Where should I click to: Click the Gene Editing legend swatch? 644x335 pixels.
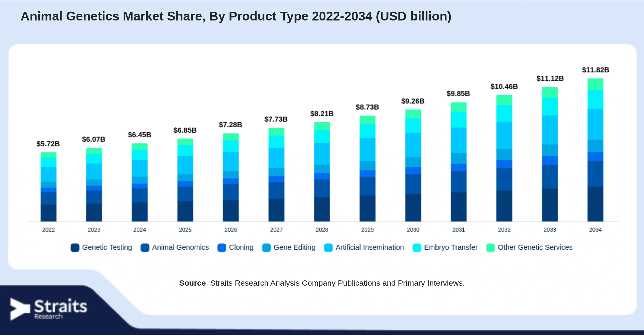click(267, 248)
